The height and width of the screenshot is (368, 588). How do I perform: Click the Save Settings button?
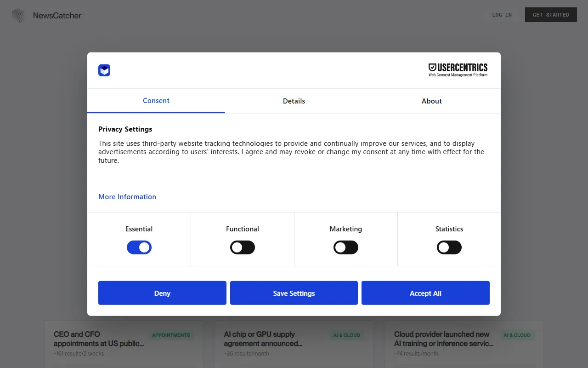[294, 293]
